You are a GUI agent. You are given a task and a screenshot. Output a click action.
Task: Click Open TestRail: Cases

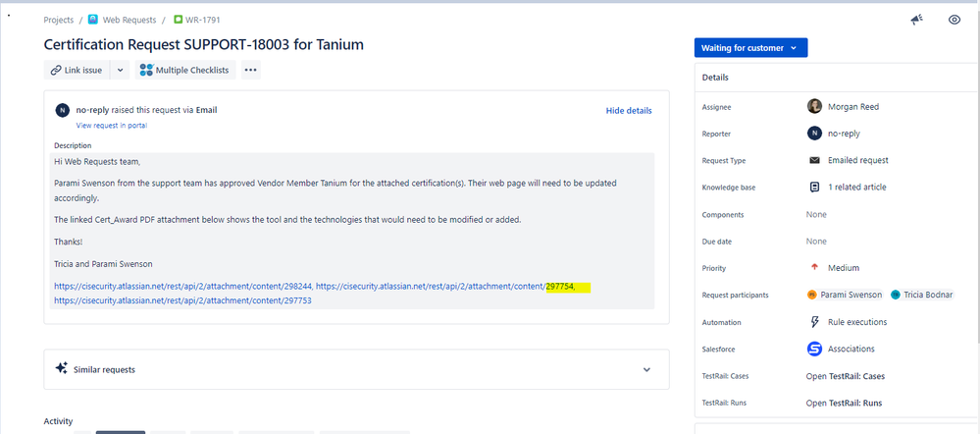pyautogui.click(x=845, y=376)
